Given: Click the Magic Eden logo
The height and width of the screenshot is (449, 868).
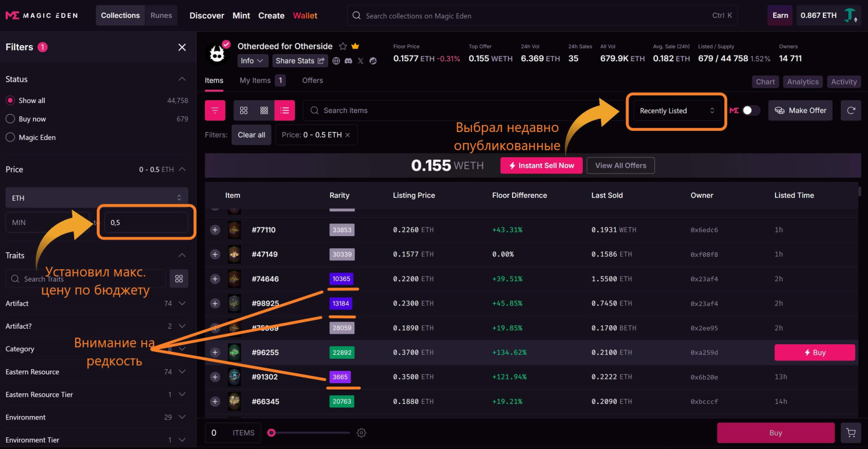Looking at the screenshot, I should click(42, 16).
